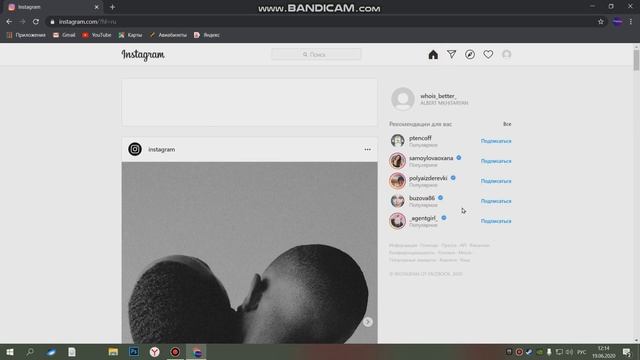Go to Instagram home feed icon
This screenshot has height=360, width=640.
433,54
